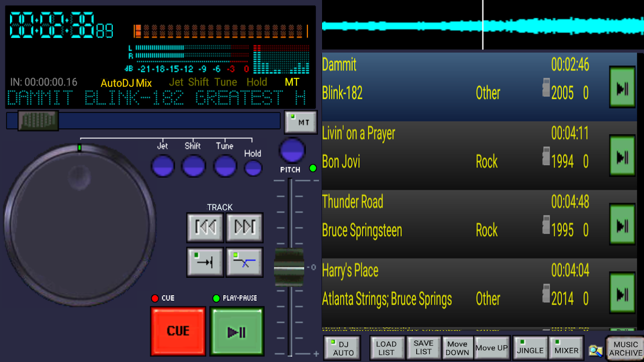Click artist name 'Blink-182'
The image size is (644, 362).
click(x=342, y=93)
